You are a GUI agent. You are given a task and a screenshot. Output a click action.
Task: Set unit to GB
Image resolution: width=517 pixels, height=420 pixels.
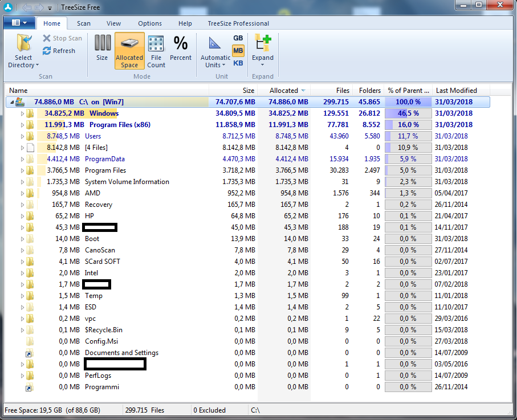point(238,38)
